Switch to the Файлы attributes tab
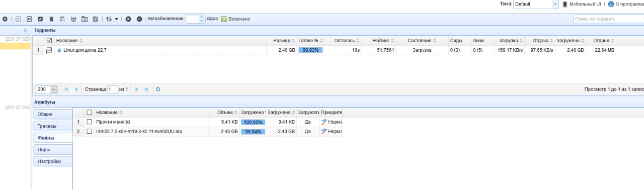 [53, 138]
